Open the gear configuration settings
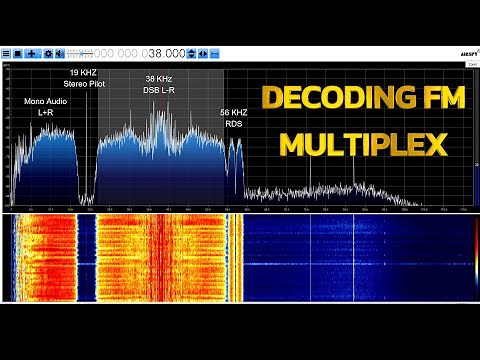 (x=48, y=53)
